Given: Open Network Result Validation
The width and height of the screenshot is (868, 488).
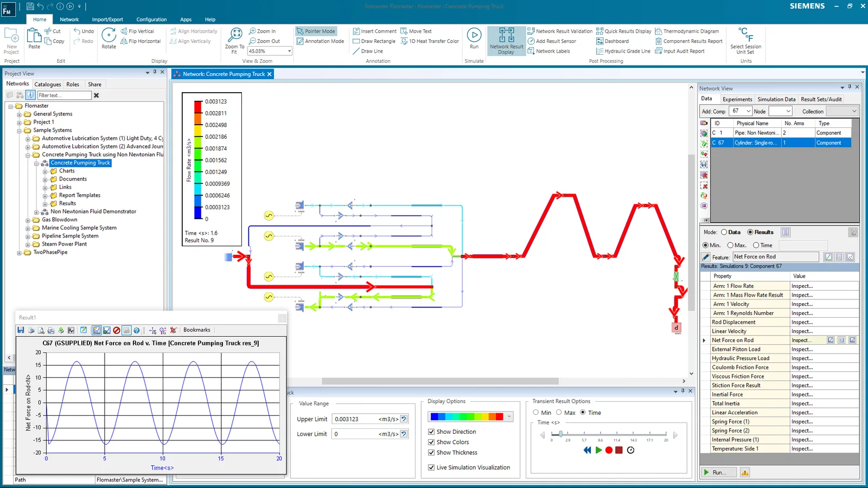Looking at the screenshot, I should (x=560, y=31).
